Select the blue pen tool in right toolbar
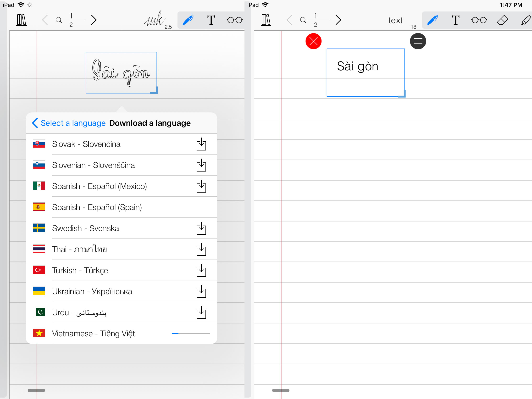532x399 pixels. tap(432, 20)
